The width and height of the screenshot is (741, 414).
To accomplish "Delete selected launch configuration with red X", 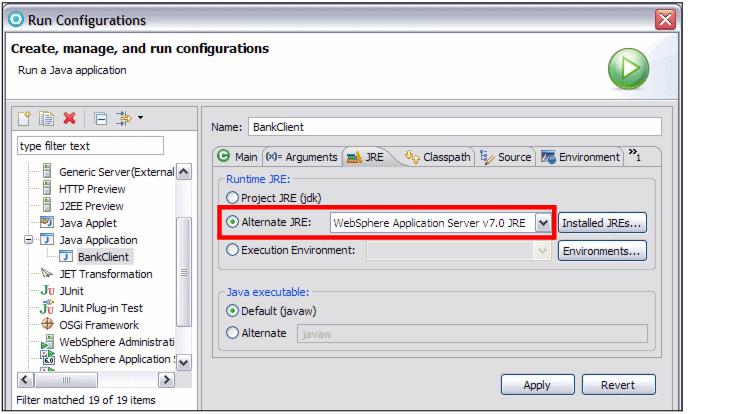I will 69,118.
